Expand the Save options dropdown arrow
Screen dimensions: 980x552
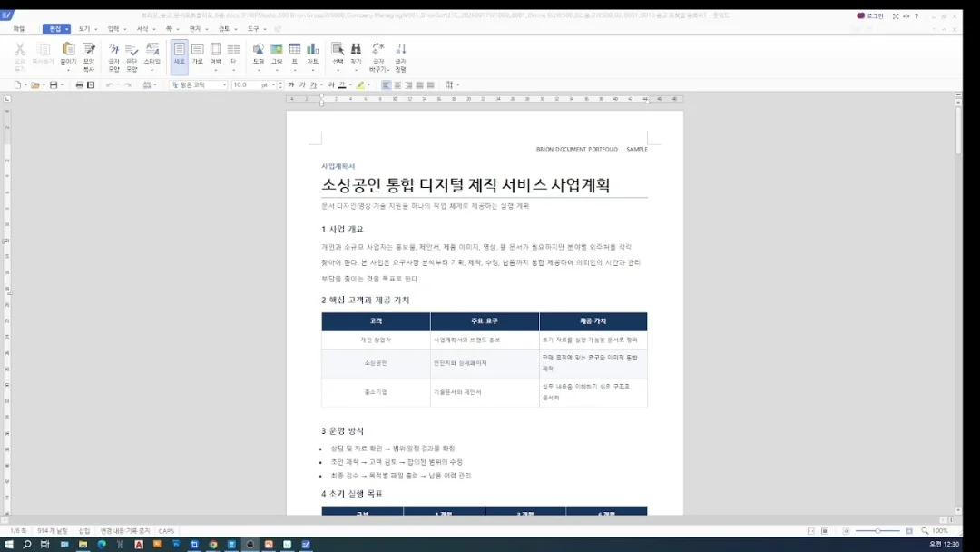pyautogui.click(x=62, y=85)
